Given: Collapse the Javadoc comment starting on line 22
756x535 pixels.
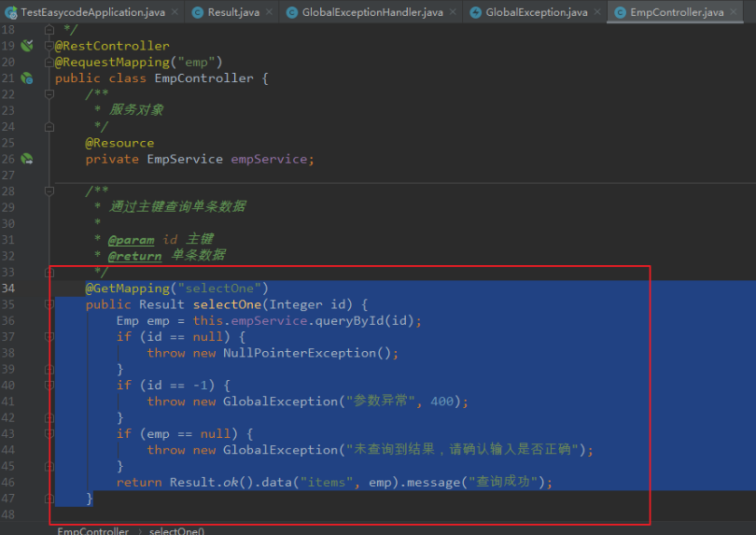Looking at the screenshot, I should click(x=49, y=94).
